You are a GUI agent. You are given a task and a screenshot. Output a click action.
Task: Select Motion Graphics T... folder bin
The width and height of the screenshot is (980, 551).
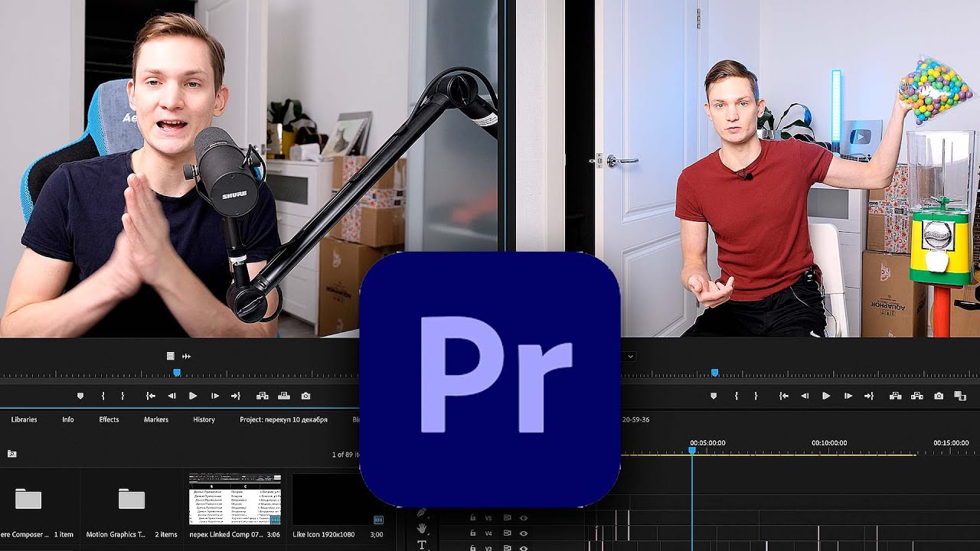(x=132, y=500)
